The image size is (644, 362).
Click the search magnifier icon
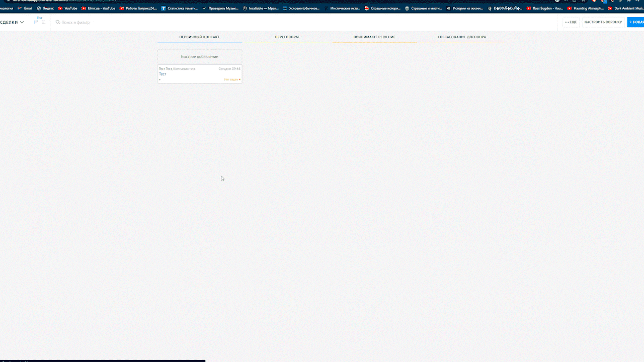coord(58,22)
